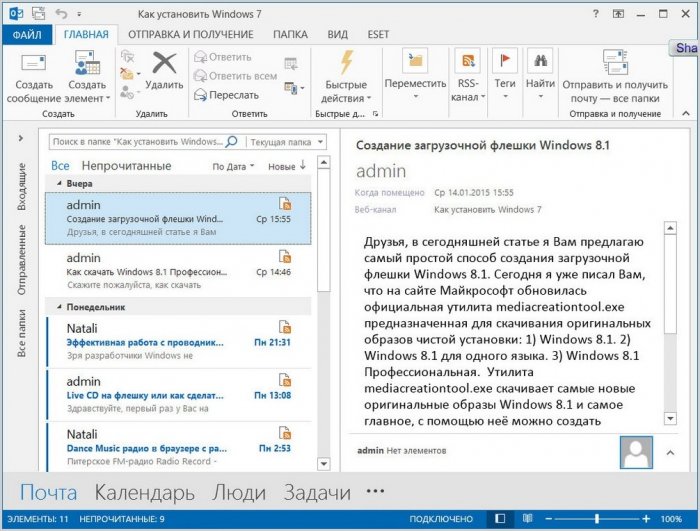Open the Help question mark
The image size is (700, 531).
click(x=596, y=14)
